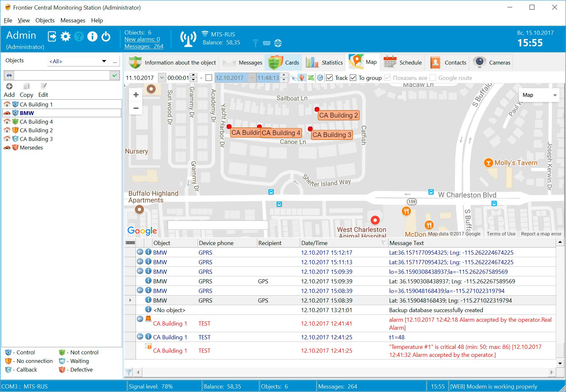The height and width of the screenshot is (392, 566).
Task: Click the end time stepper up arrow
Action: click(283, 75)
